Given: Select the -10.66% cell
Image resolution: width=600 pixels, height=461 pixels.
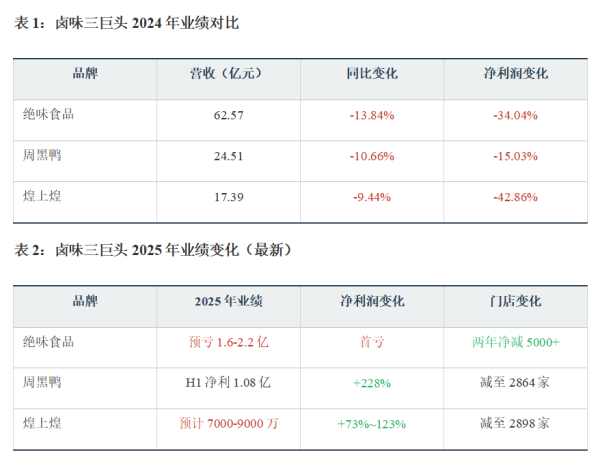Looking at the screenshot, I should coord(372,156).
